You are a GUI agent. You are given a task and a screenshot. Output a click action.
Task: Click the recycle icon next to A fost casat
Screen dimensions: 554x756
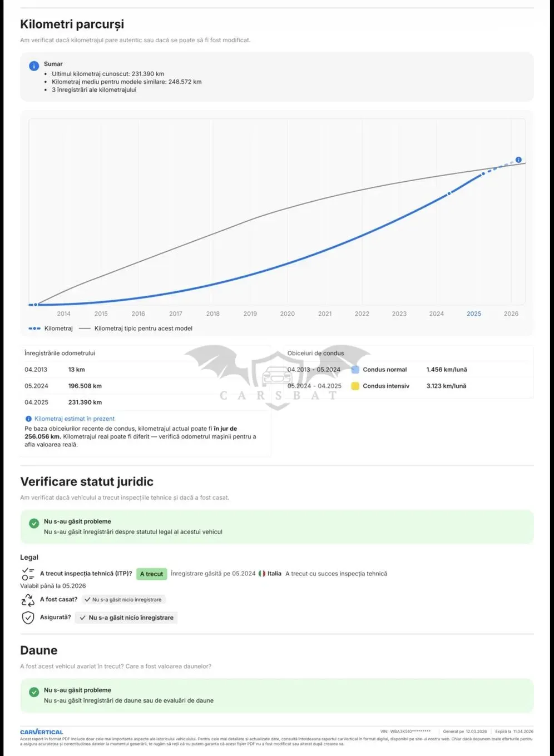pyautogui.click(x=28, y=600)
